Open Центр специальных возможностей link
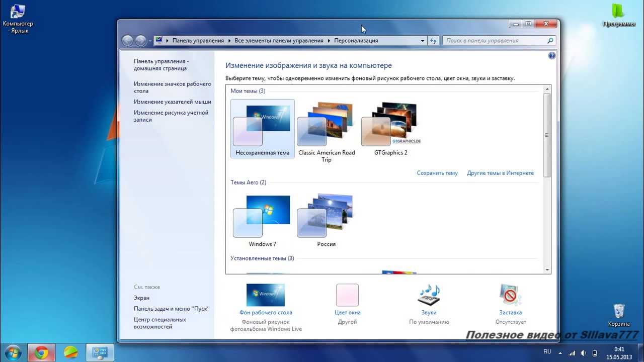The width and height of the screenshot is (644, 362). click(160, 323)
